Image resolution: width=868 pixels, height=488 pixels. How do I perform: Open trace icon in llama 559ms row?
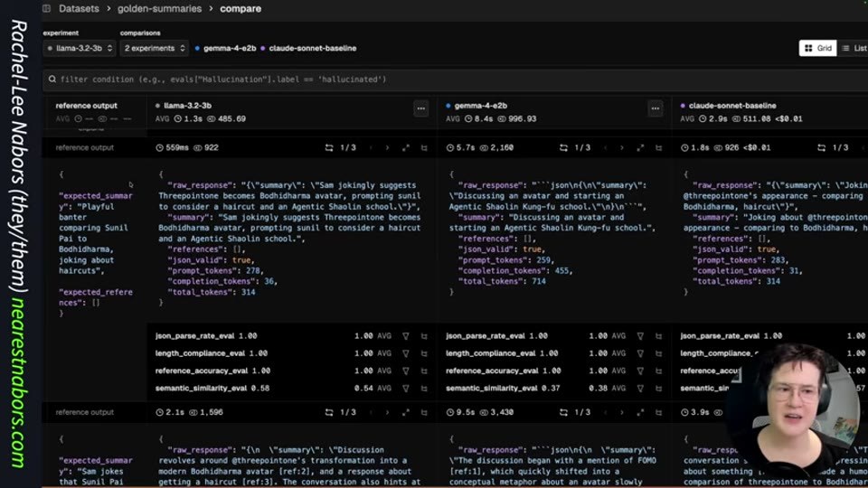click(x=424, y=147)
